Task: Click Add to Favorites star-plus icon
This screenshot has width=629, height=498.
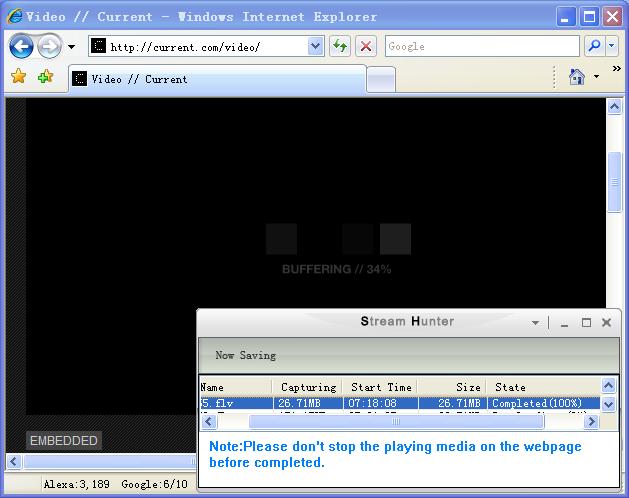Action: (45, 76)
